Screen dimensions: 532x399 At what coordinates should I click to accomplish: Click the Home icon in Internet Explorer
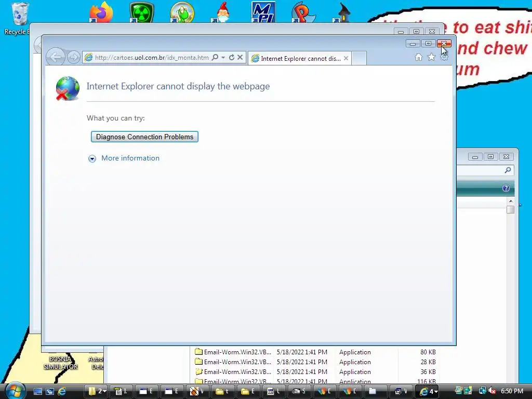(x=419, y=57)
